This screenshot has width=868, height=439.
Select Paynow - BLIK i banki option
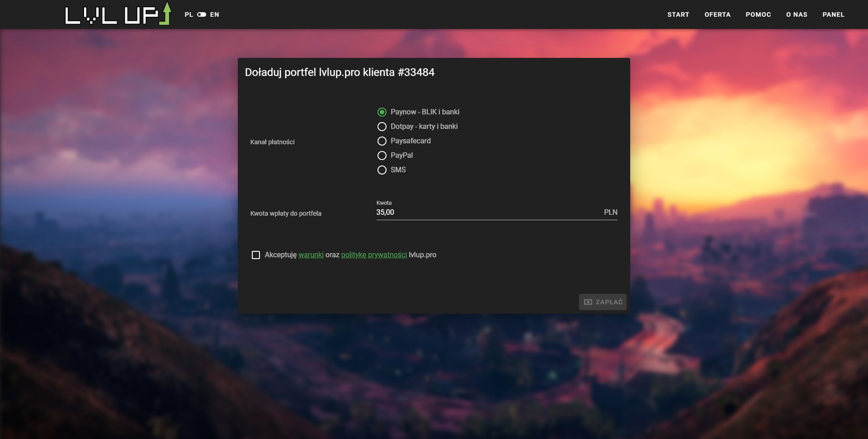click(382, 112)
